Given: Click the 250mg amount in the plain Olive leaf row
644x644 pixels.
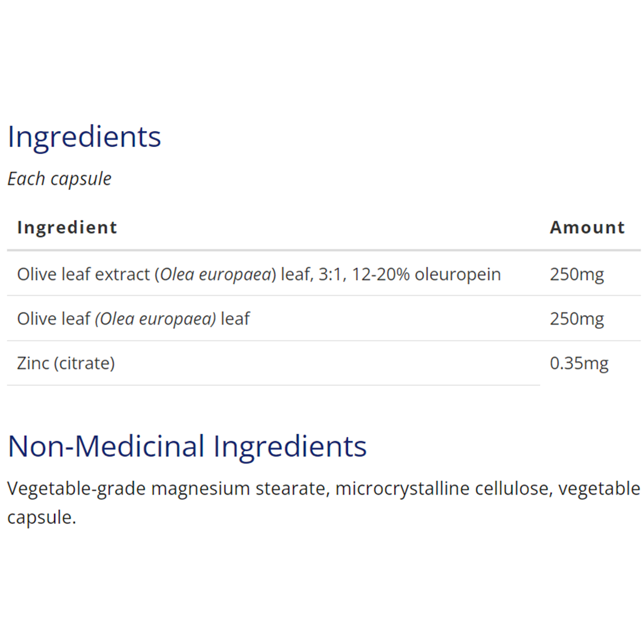Looking at the screenshot, I should [576, 319].
